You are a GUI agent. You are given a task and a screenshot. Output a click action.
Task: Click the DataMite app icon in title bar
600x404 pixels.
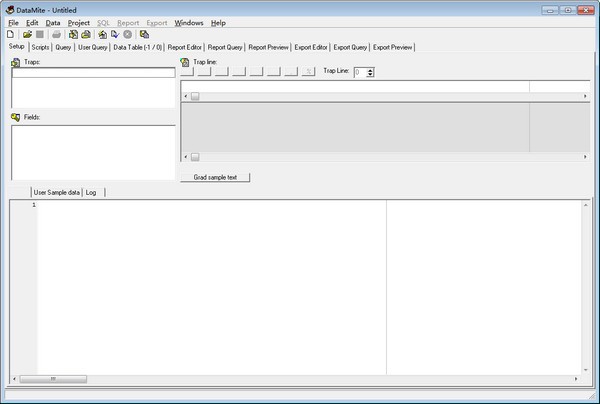coord(9,9)
